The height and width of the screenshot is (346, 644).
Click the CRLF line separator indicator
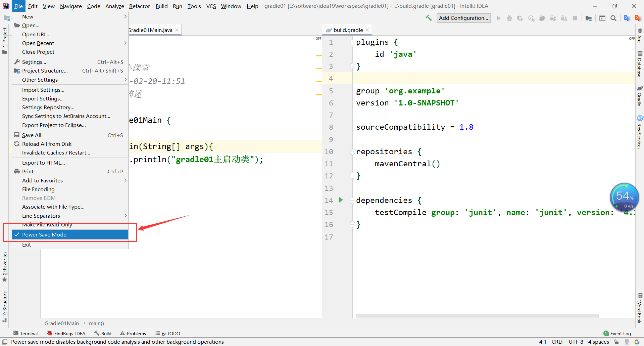pyautogui.click(x=557, y=342)
